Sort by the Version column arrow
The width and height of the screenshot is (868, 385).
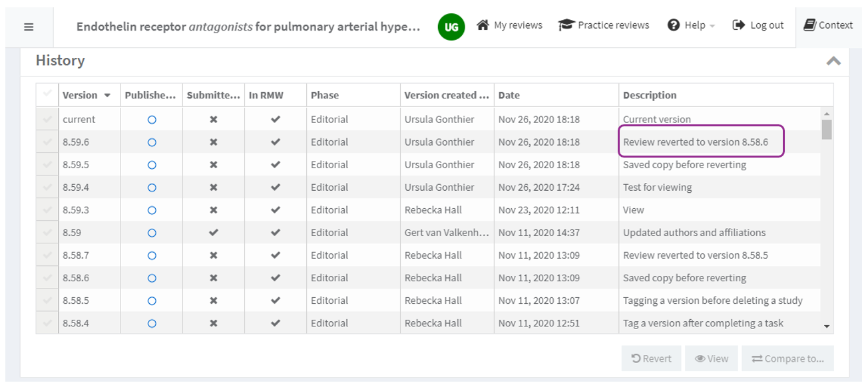coord(107,96)
